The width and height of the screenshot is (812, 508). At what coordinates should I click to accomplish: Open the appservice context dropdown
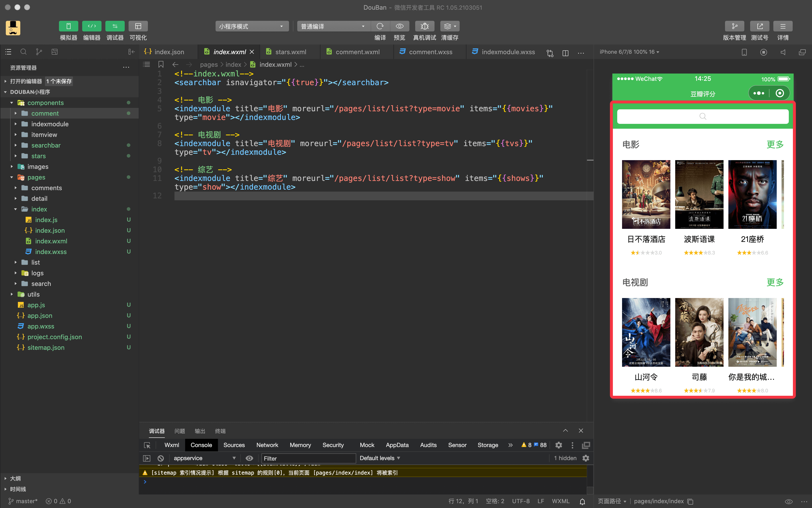point(205,458)
